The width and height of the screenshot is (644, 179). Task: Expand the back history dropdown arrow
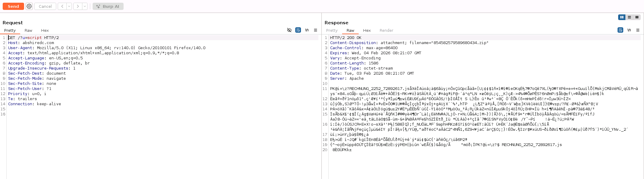[69, 6]
